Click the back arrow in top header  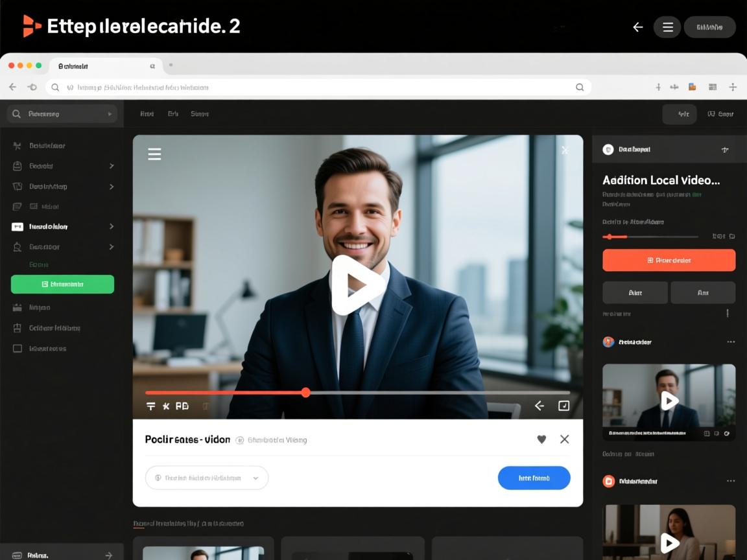pyautogui.click(x=637, y=27)
